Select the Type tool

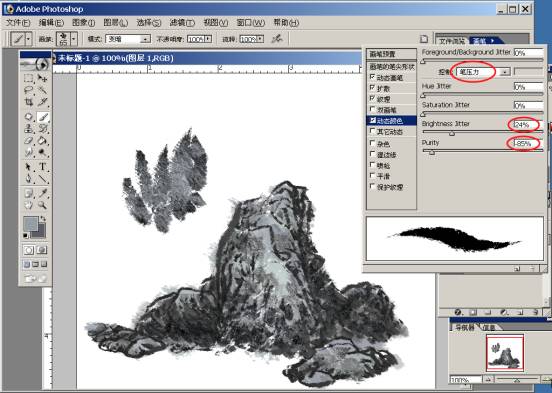coord(42,167)
